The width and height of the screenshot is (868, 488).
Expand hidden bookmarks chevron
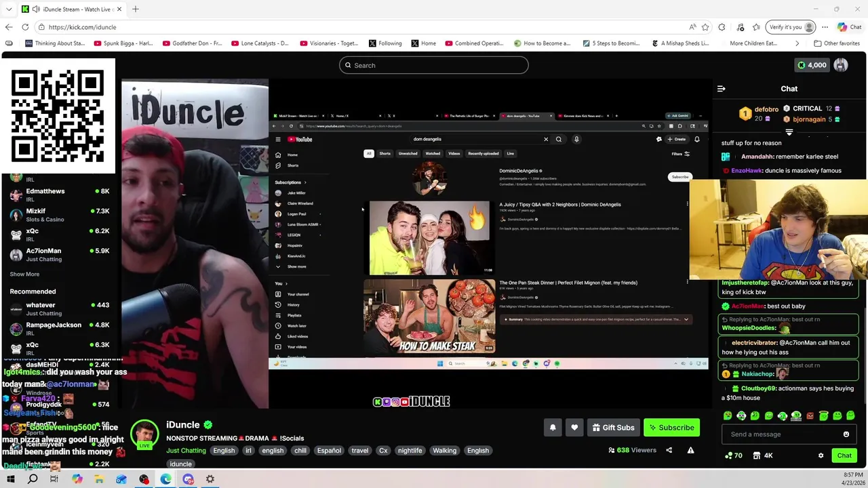click(x=797, y=43)
